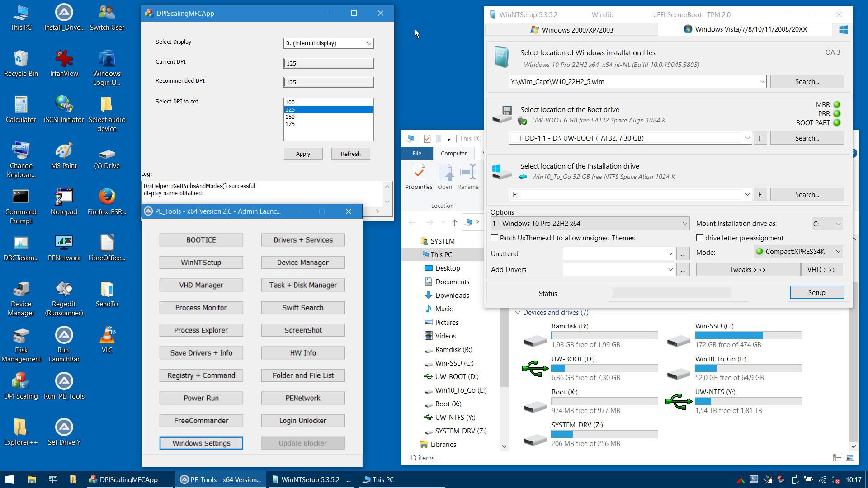The height and width of the screenshot is (488, 868).
Task: Switch to Windows 2000/XP/2003 tab
Action: coord(571,30)
